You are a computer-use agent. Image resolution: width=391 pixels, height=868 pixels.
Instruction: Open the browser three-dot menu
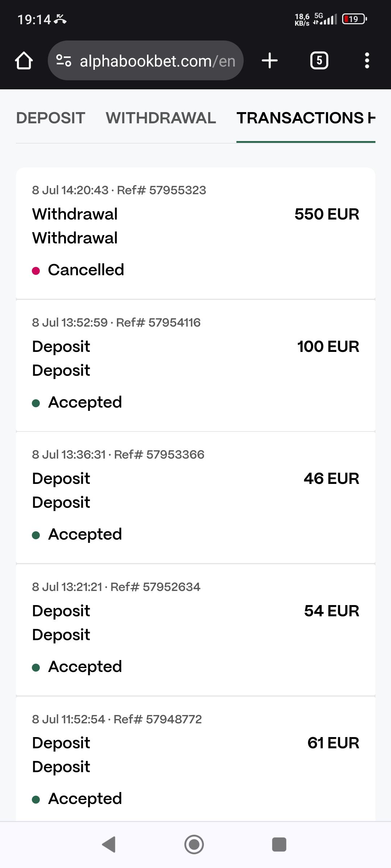tap(367, 60)
